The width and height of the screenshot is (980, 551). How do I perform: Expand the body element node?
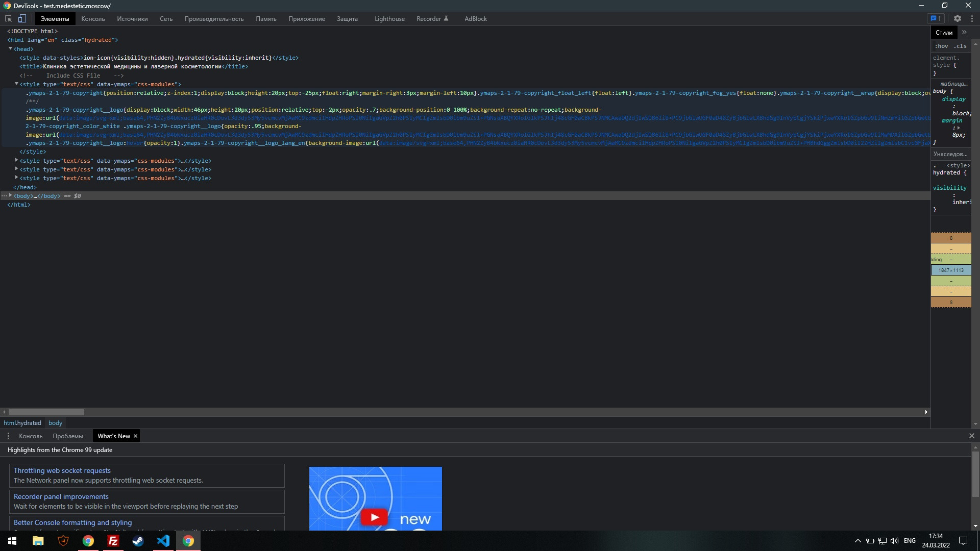[x=10, y=195]
